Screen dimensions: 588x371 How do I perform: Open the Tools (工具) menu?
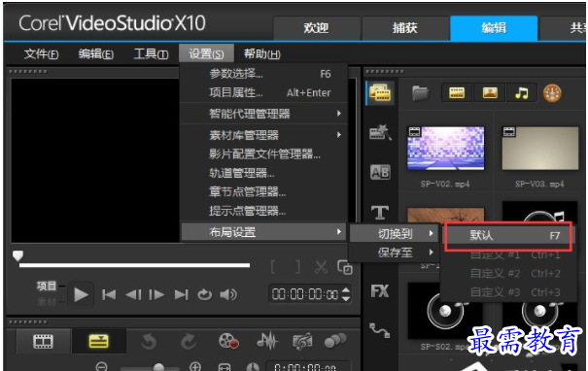tap(151, 54)
